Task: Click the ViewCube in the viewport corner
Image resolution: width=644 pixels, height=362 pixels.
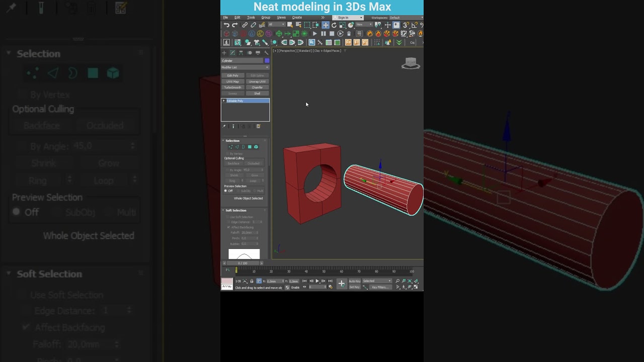Action: (x=411, y=63)
